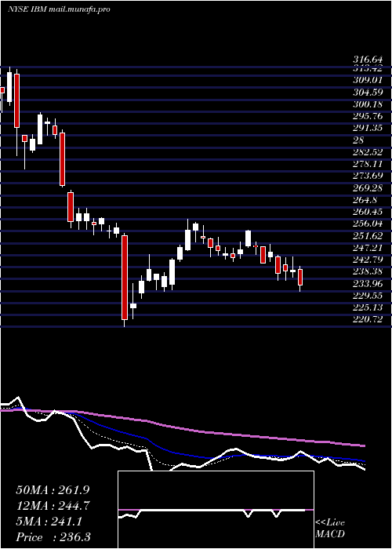Click the 269.28 price axis label
This screenshot has height=549, width=392.
click(368, 188)
